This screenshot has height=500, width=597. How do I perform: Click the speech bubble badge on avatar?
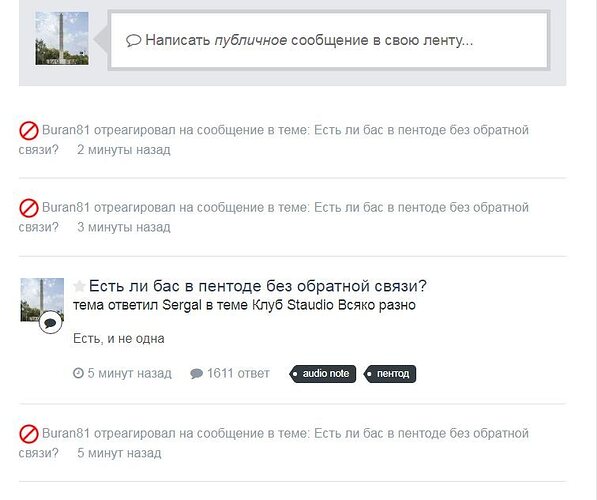(51, 323)
